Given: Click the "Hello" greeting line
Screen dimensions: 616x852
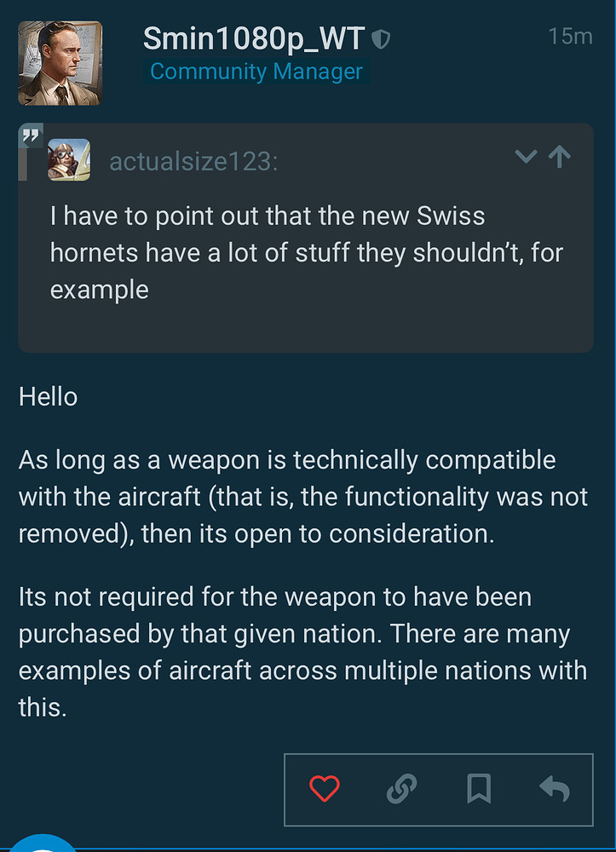Looking at the screenshot, I should pos(48,397).
